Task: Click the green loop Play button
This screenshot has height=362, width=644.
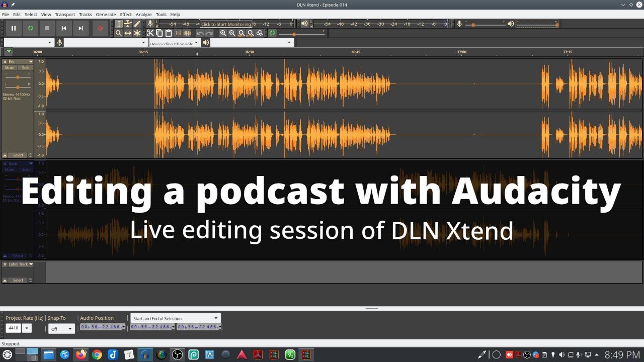Action: [x=30, y=29]
